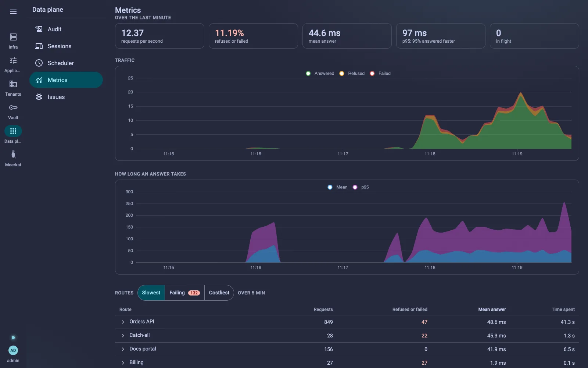The width and height of the screenshot is (588, 368).
Task: Select the Data plane grid icon
Action: (13, 131)
